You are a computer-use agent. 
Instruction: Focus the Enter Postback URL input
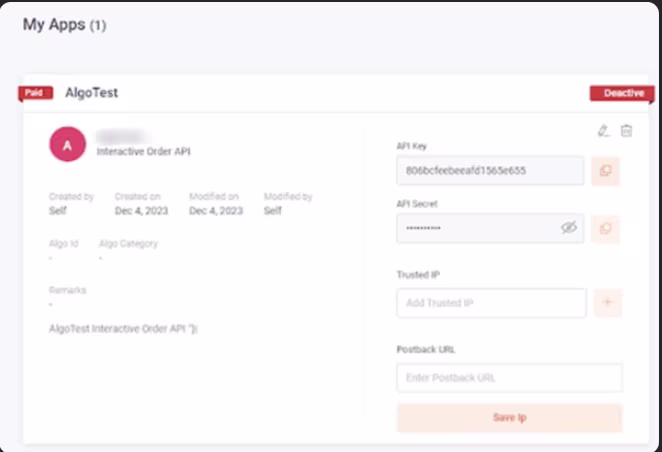pyautogui.click(x=509, y=378)
